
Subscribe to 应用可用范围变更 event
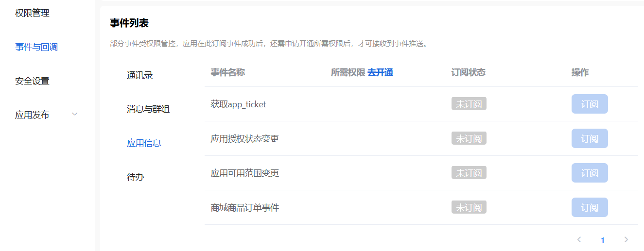tap(590, 173)
